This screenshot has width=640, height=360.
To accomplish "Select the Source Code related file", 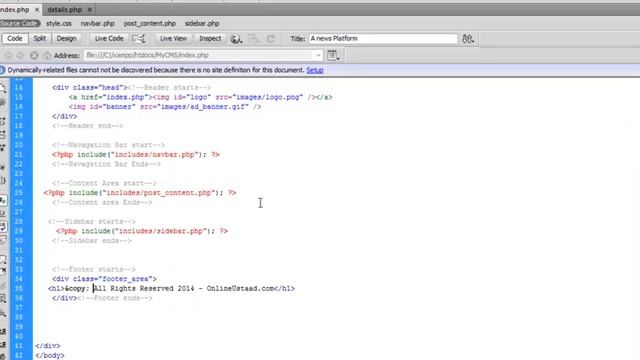I will pos(20,24).
